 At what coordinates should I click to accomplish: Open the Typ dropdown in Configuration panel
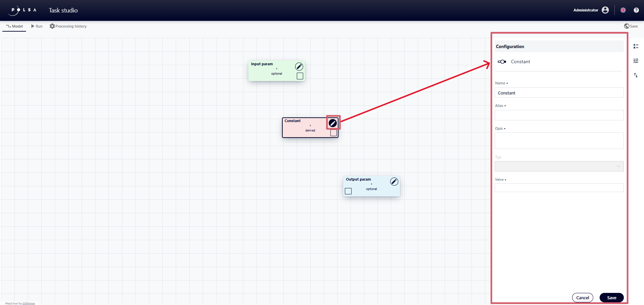pyautogui.click(x=559, y=166)
